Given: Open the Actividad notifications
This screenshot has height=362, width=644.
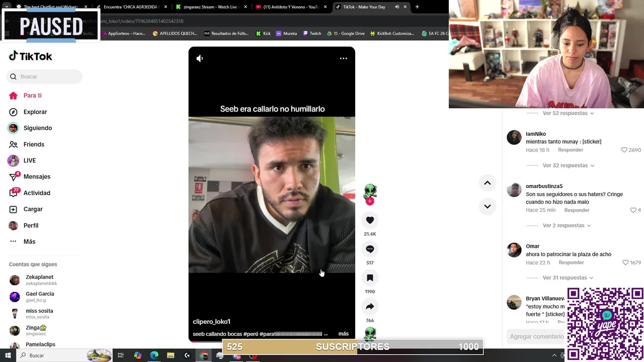Looking at the screenshot, I should [30, 193].
